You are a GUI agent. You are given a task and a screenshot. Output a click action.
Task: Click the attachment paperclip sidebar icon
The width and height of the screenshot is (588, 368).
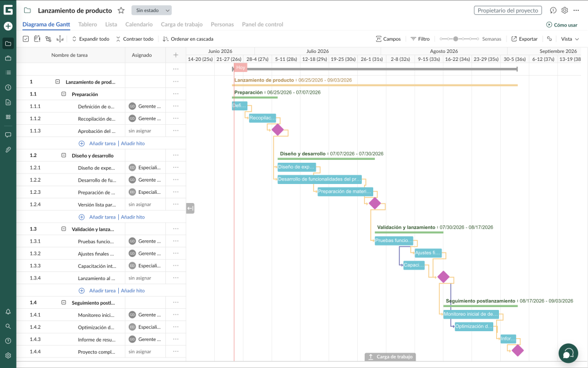pyautogui.click(x=8, y=149)
